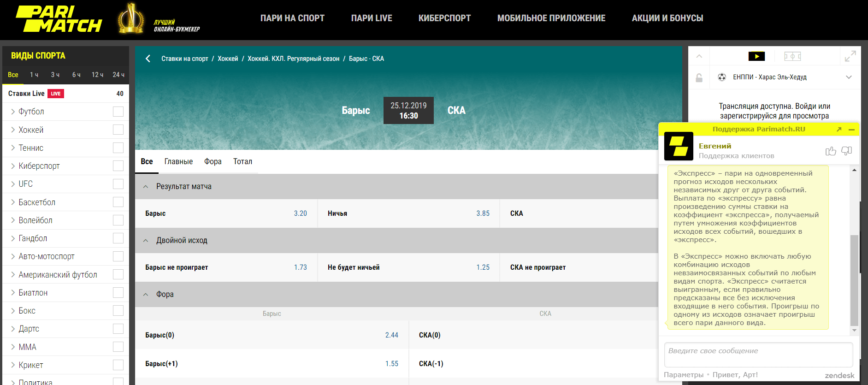Click the LIVE badge

pyautogui.click(x=56, y=94)
